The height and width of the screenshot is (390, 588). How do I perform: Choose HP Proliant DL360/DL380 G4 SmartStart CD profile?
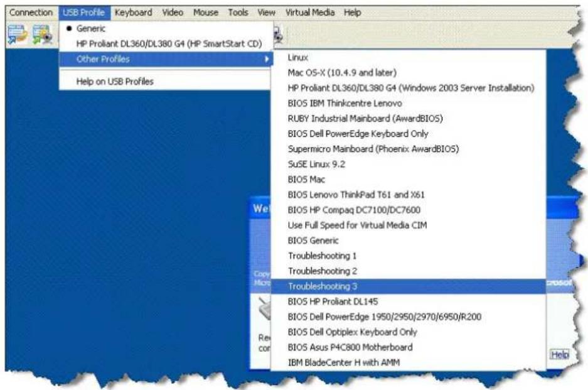click(x=166, y=44)
